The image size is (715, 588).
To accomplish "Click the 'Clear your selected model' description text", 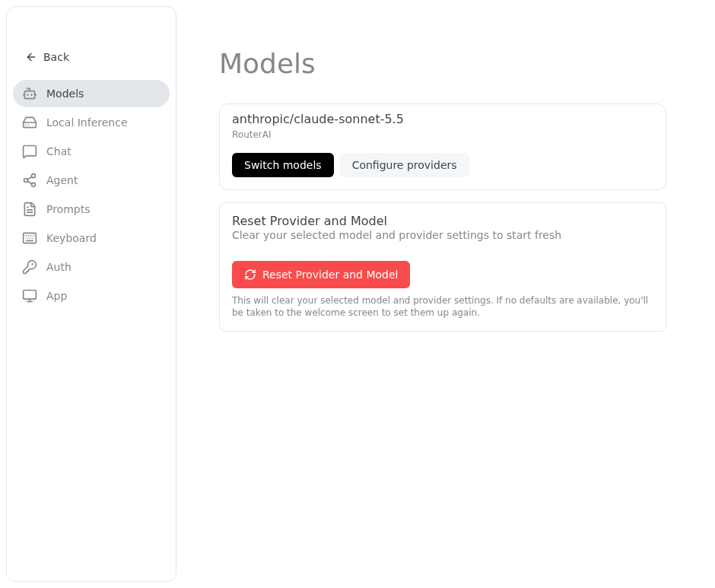I will click(x=397, y=235).
